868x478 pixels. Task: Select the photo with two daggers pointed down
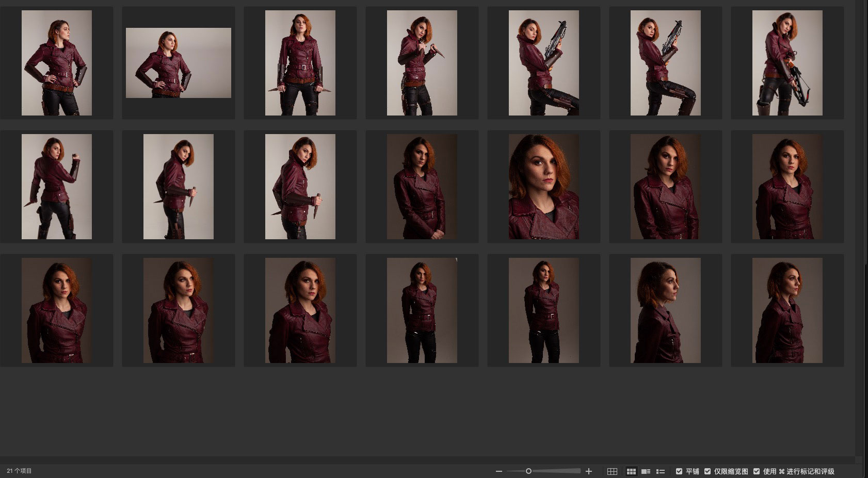click(x=300, y=63)
